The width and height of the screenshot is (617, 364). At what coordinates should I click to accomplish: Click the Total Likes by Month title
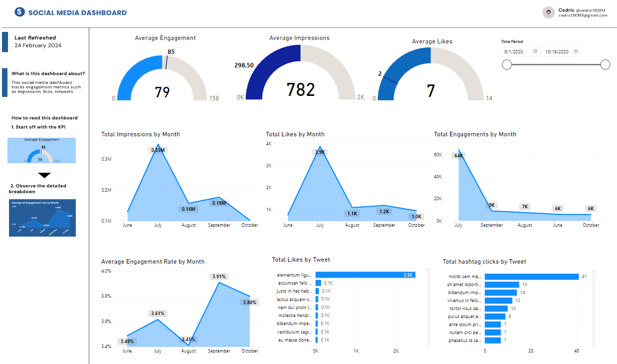(295, 134)
